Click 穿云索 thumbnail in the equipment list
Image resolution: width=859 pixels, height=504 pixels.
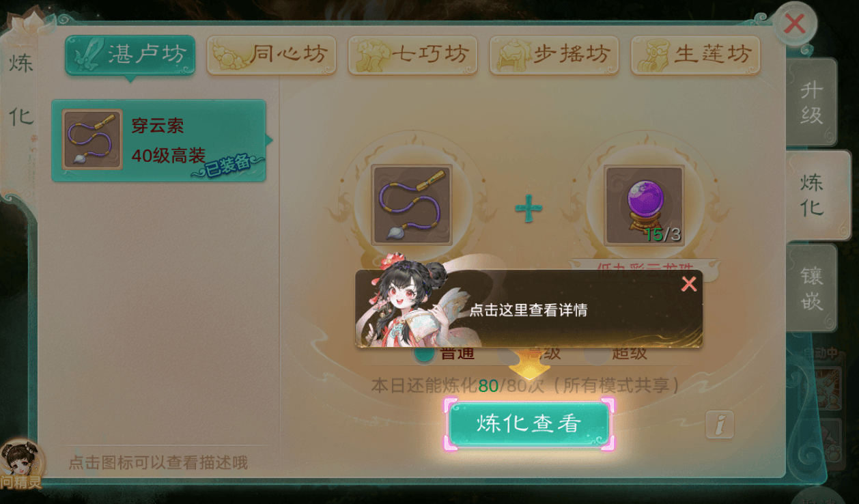coord(92,140)
